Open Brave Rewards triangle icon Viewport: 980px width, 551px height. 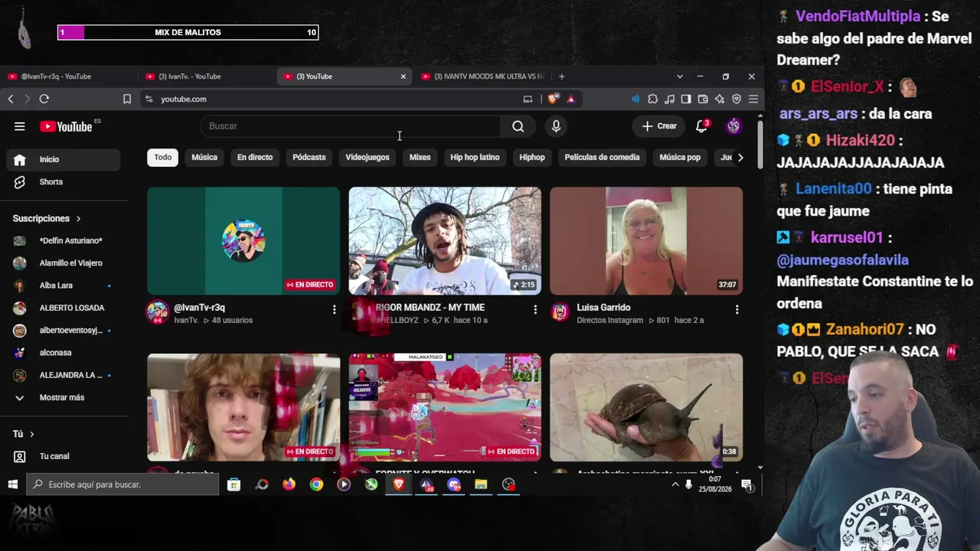[570, 99]
